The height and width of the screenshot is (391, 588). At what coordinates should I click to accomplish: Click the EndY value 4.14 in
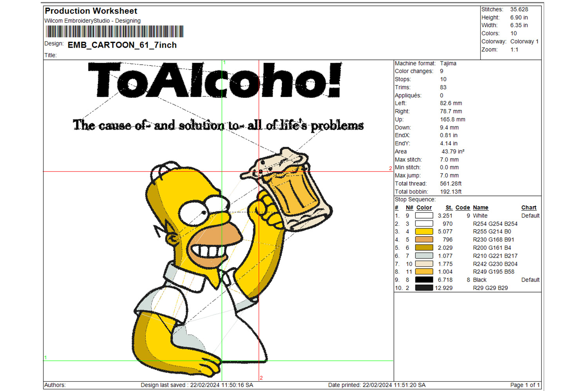pos(449,143)
